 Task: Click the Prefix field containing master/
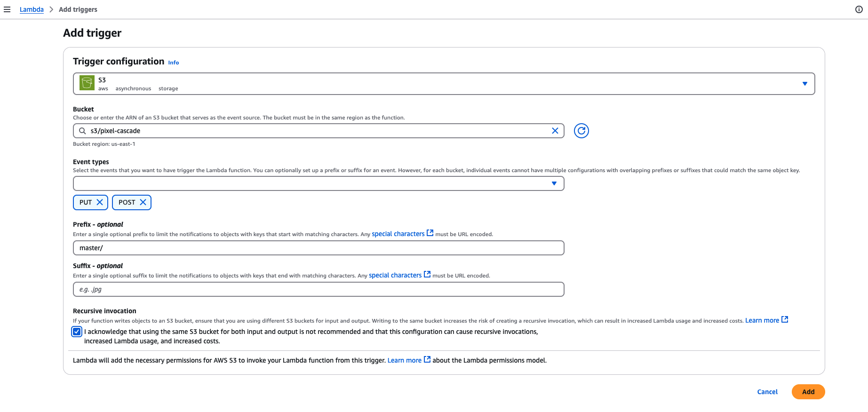(x=319, y=248)
